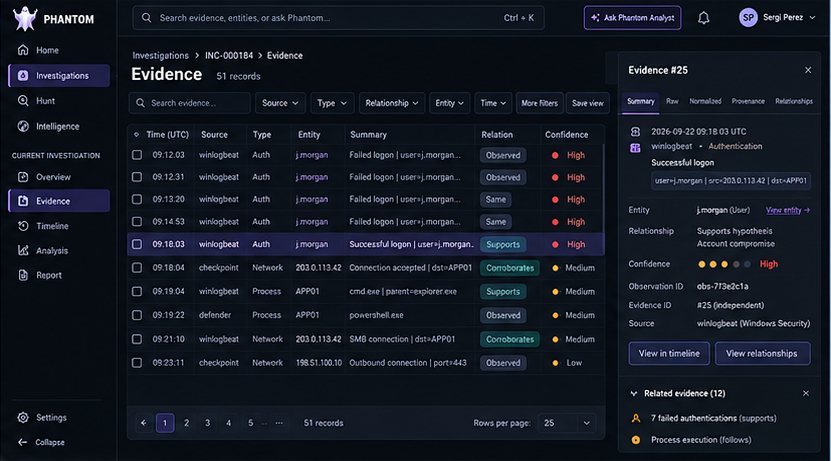Dismiss the Related evidence section
This screenshot has height=461, width=831.
tap(806, 393)
